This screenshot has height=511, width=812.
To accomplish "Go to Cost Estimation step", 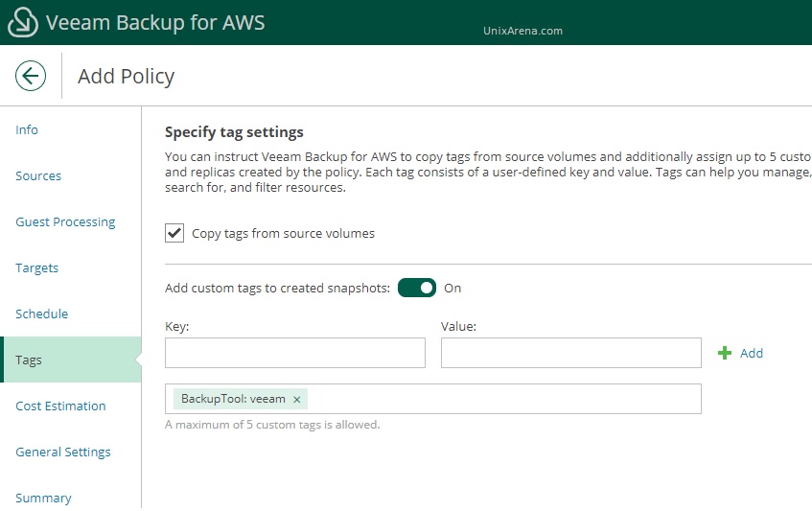I will tap(60, 406).
